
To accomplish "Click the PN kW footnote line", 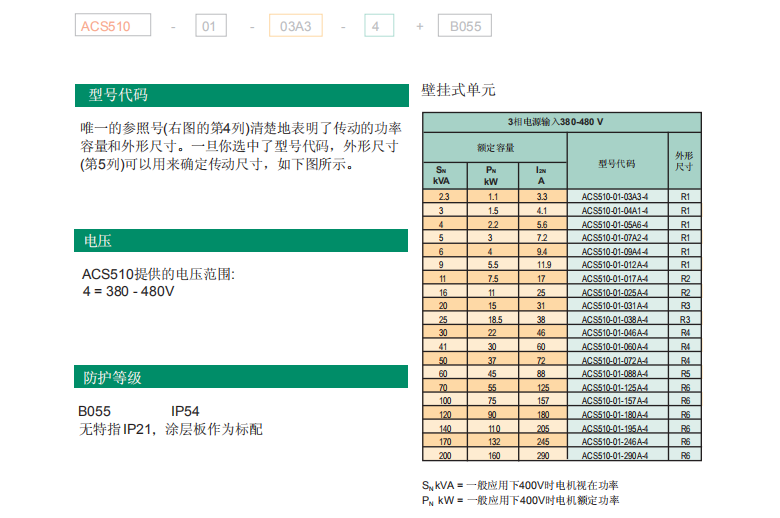I will tap(520, 500).
